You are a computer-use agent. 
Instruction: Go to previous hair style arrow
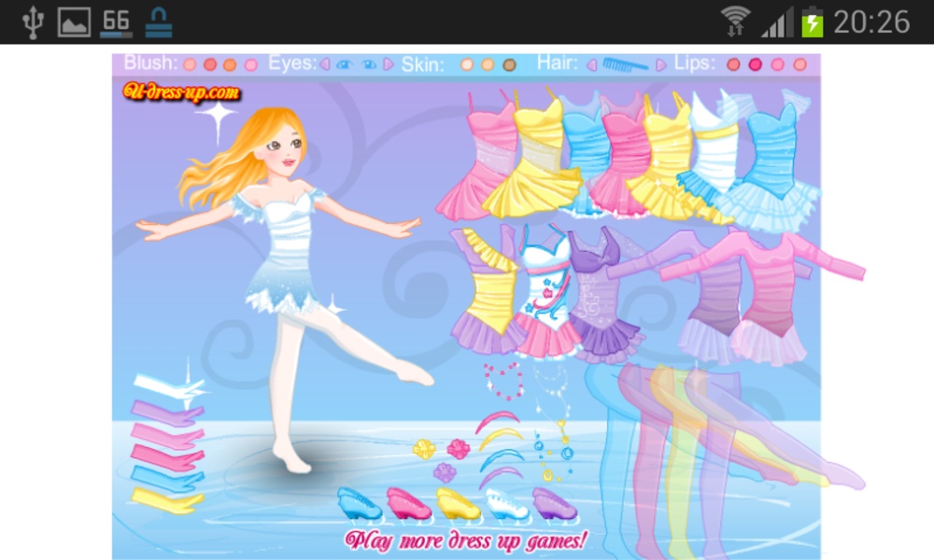point(591,65)
